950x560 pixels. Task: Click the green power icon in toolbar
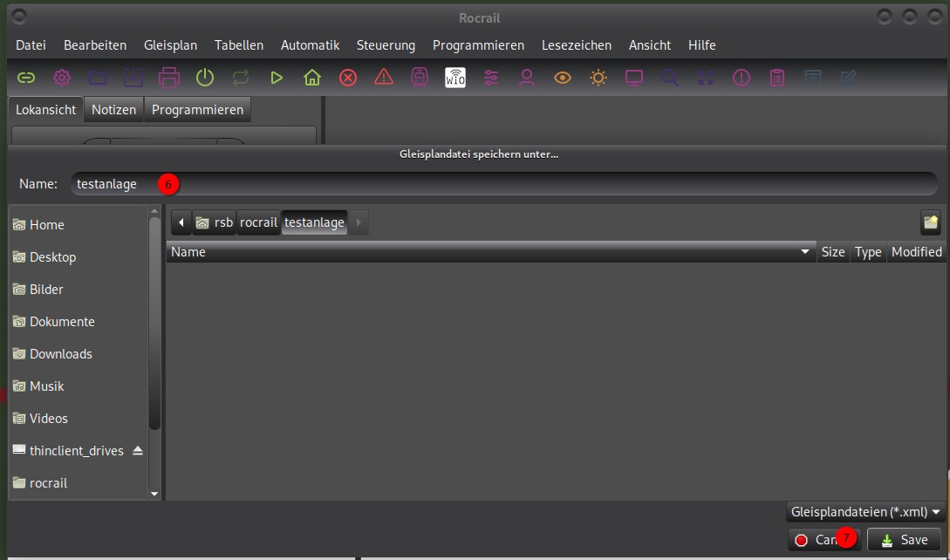[x=205, y=78]
